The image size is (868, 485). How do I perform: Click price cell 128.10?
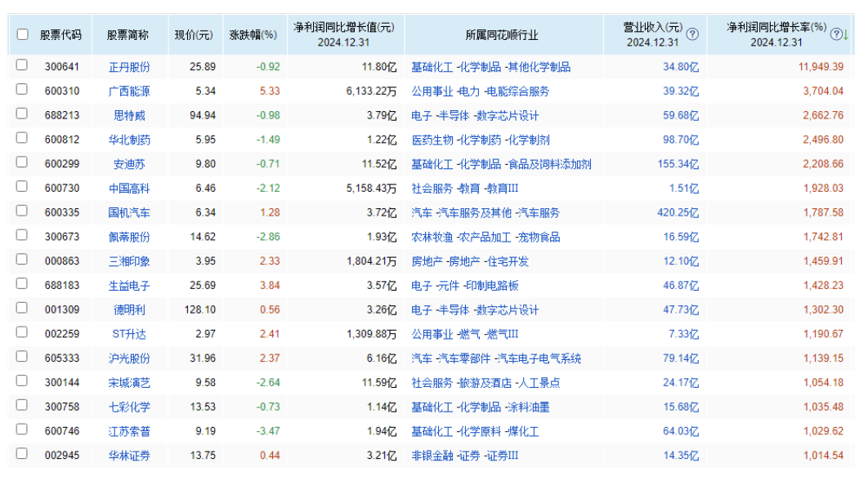[x=200, y=310]
